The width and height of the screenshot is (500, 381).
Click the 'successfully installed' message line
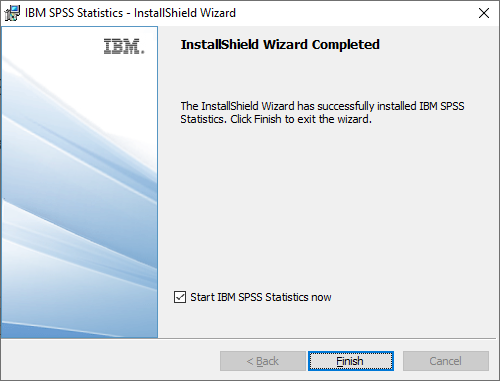(x=322, y=106)
